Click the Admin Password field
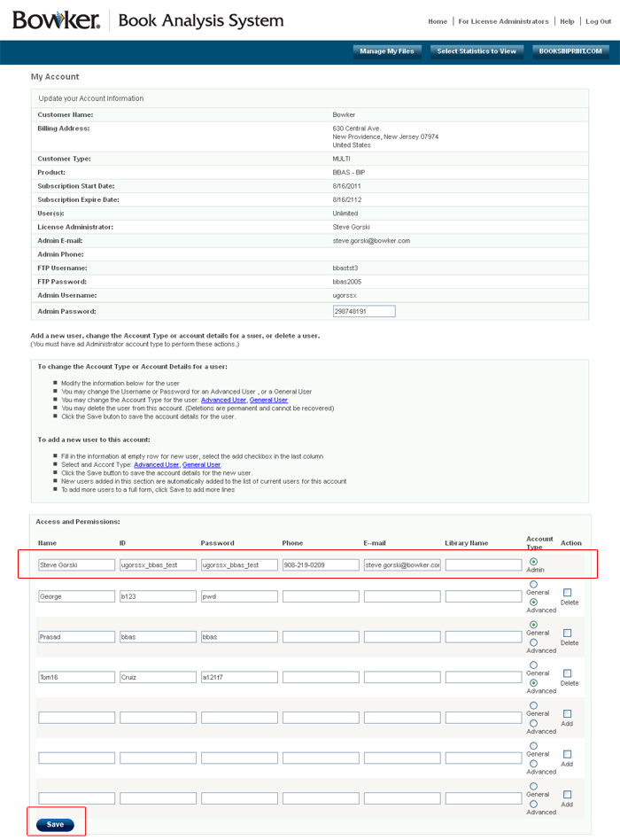This screenshot has height=840, width=620. coord(364,311)
